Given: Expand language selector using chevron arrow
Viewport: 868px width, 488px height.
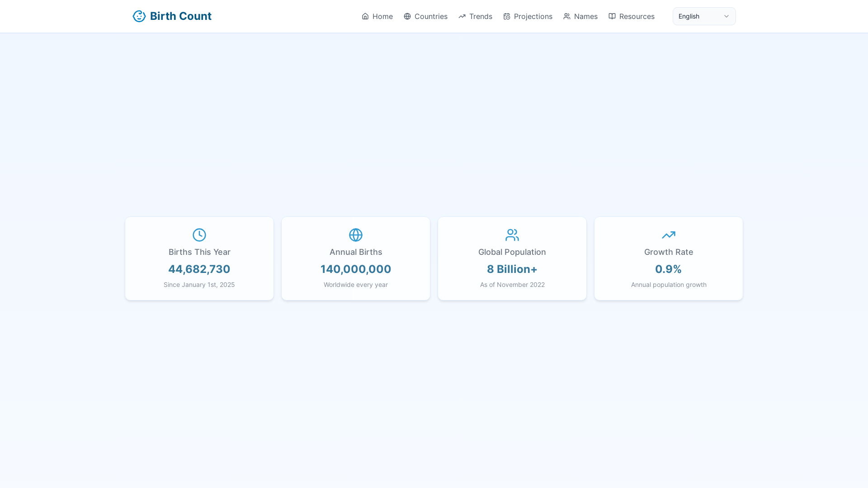Looking at the screenshot, I should pos(726,16).
